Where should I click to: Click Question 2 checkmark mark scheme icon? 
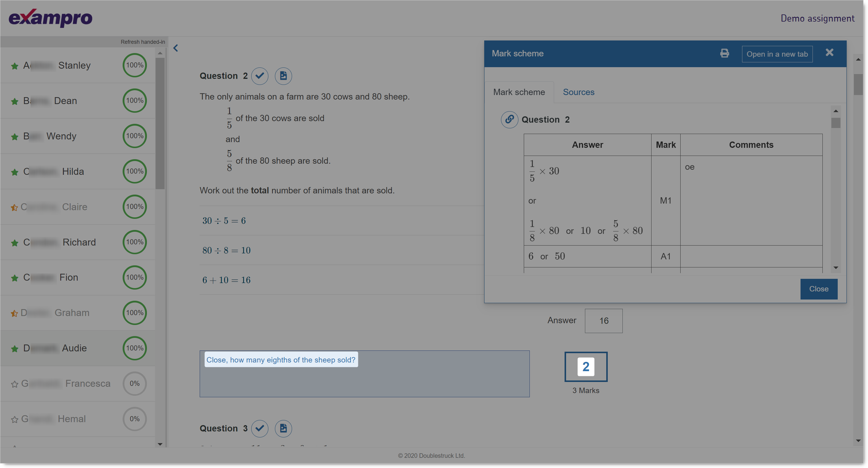259,76
